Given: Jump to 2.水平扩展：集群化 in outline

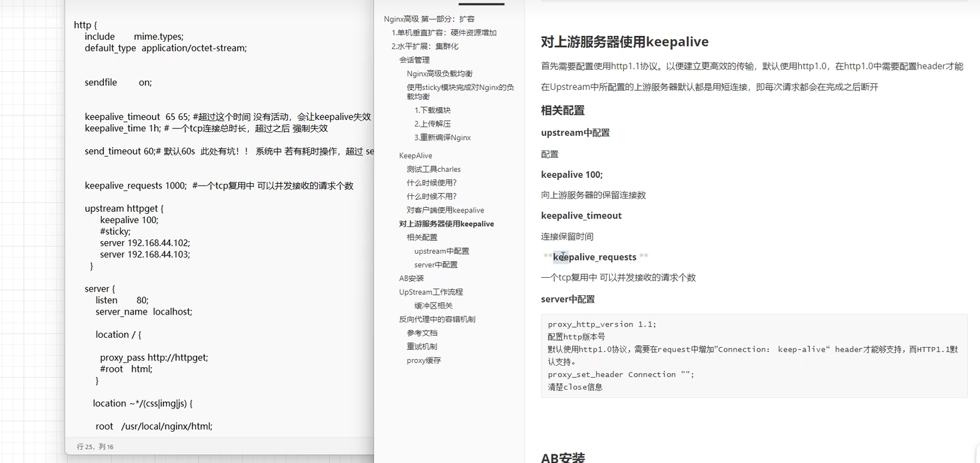Looking at the screenshot, I should tap(425, 47).
